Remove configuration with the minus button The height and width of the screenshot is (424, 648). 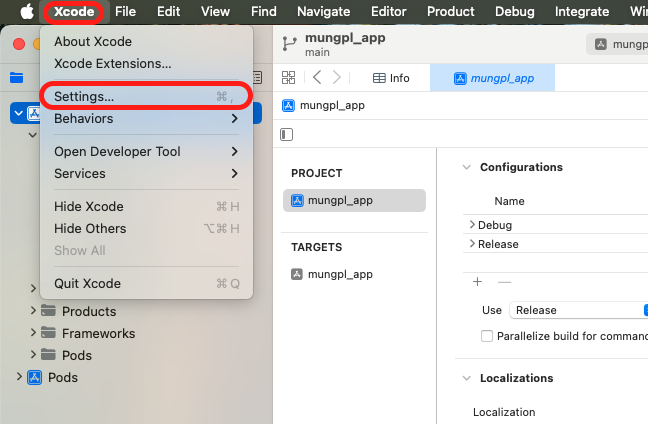click(505, 282)
